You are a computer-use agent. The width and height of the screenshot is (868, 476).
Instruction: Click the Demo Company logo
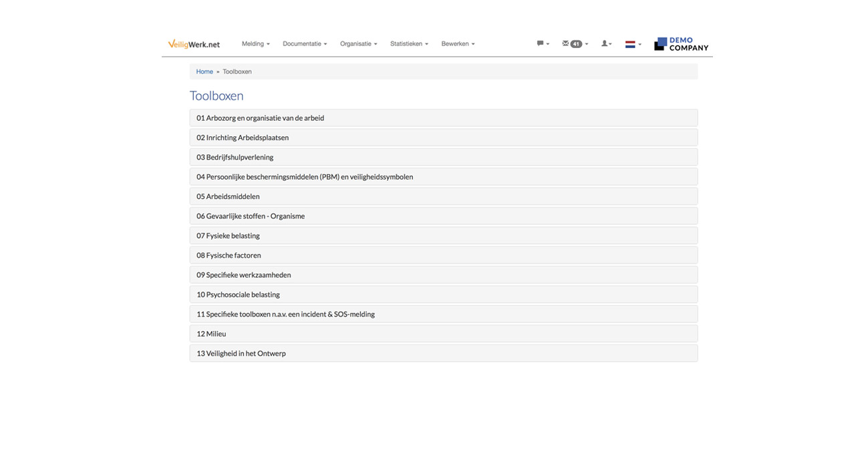click(681, 44)
